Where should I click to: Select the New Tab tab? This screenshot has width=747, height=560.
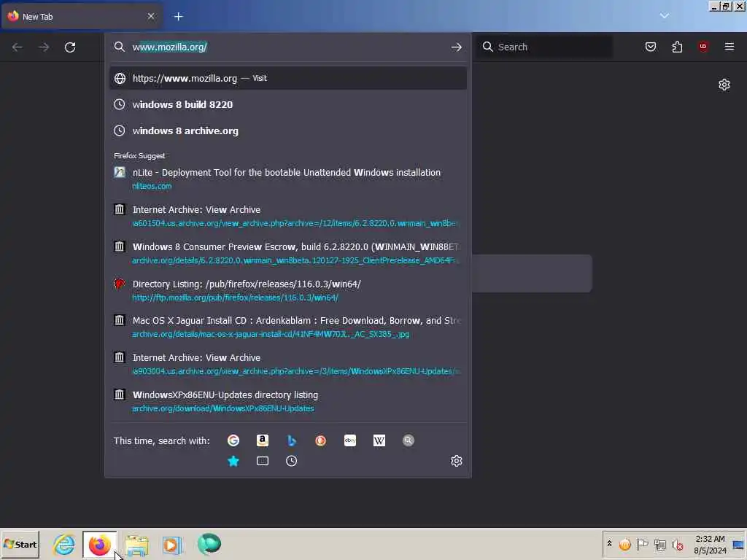tap(81, 17)
